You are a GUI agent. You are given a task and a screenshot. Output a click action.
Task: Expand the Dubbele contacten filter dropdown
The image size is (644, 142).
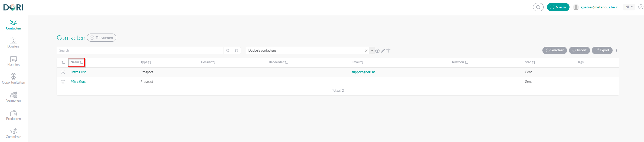click(x=372, y=51)
